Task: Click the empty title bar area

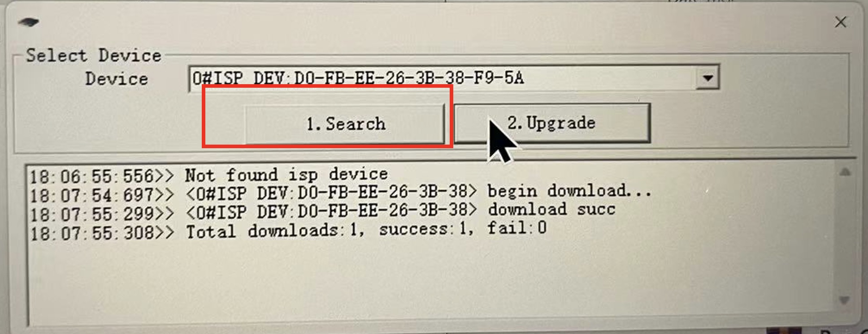Action: (430, 22)
